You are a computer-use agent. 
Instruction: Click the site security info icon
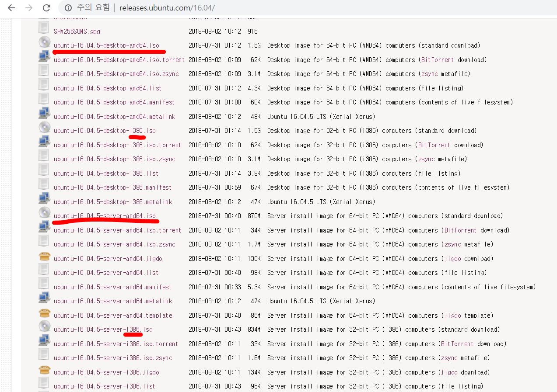pyautogui.click(x=68, y=8)
